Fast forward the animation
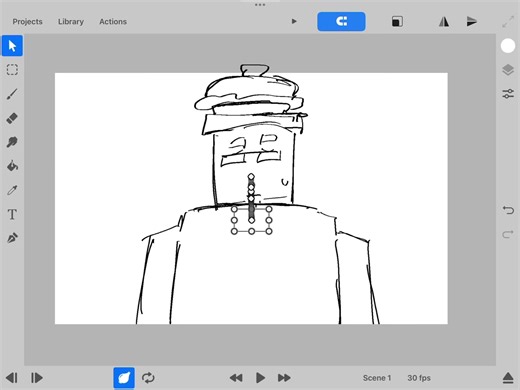The height and width of the screenshot is (390, 520). (284, 378)
